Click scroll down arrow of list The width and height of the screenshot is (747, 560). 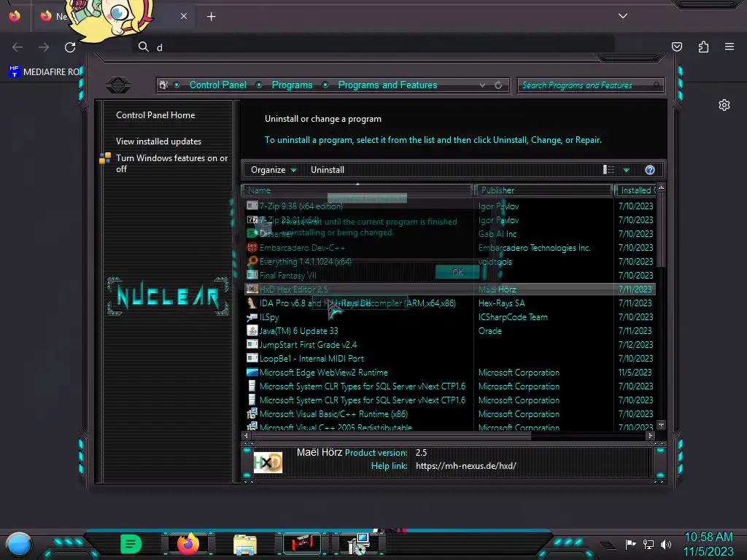(661, 425)
